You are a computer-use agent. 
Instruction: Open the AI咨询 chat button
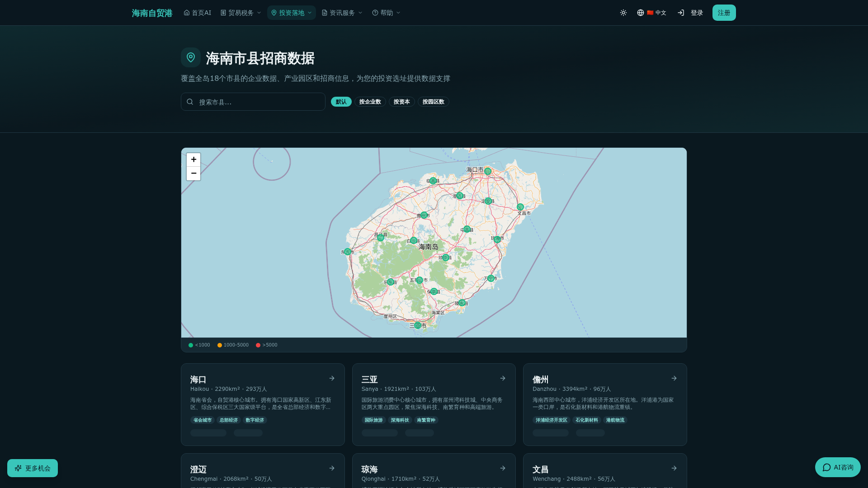[x=838, y=467]
